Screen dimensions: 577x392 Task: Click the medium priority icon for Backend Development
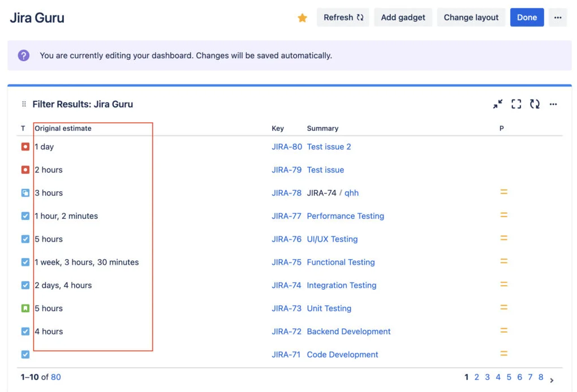point(504,330)
